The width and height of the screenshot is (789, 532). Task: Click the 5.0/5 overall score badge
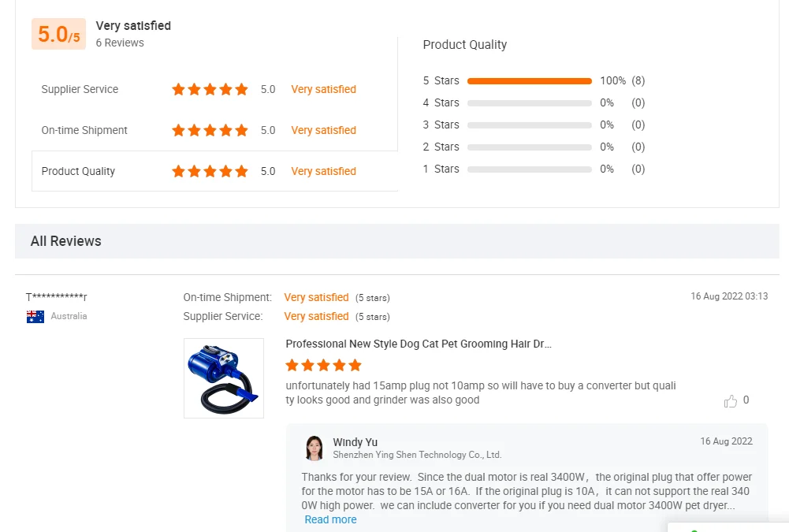click(58, 35)
